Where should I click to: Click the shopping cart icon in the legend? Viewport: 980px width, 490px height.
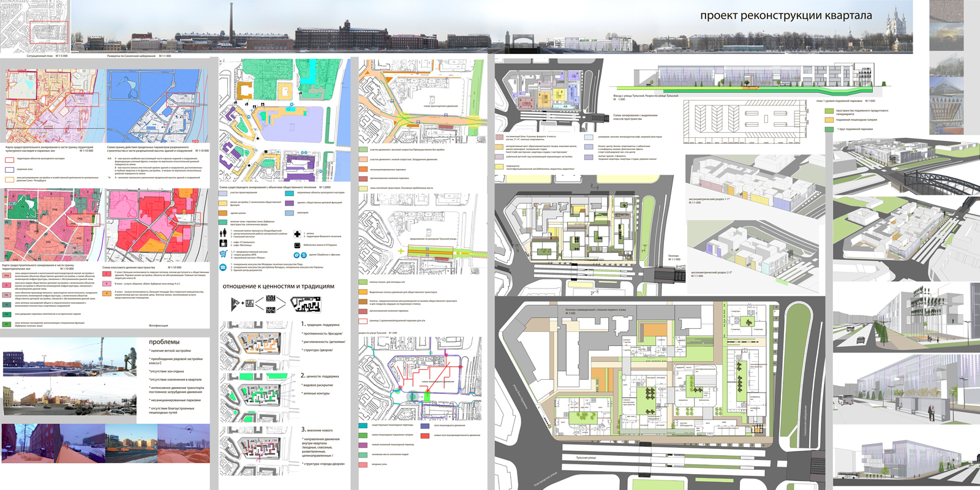[x=223, y=253]
